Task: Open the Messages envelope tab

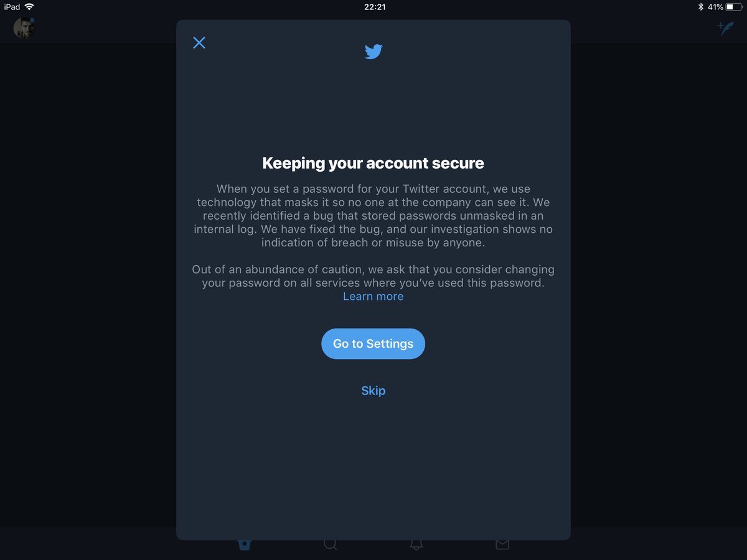Action: [x=502, y=544]
